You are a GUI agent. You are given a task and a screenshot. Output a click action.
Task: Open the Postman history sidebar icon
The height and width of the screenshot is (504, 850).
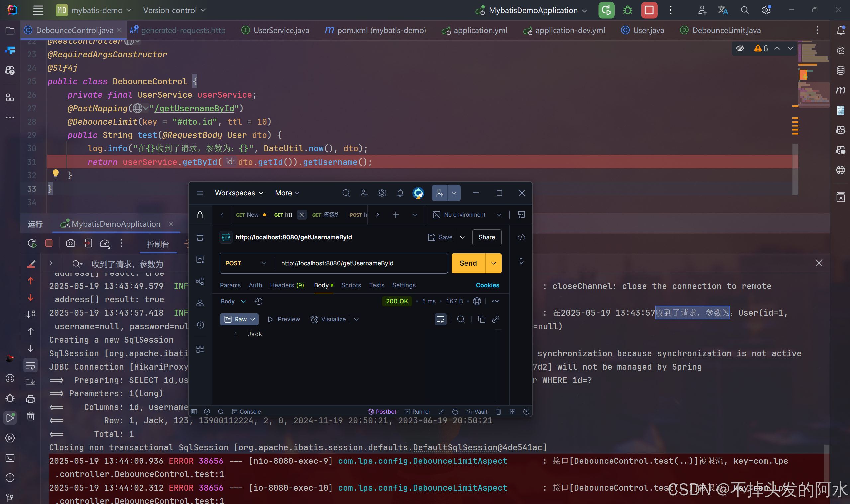coord(200,325)
